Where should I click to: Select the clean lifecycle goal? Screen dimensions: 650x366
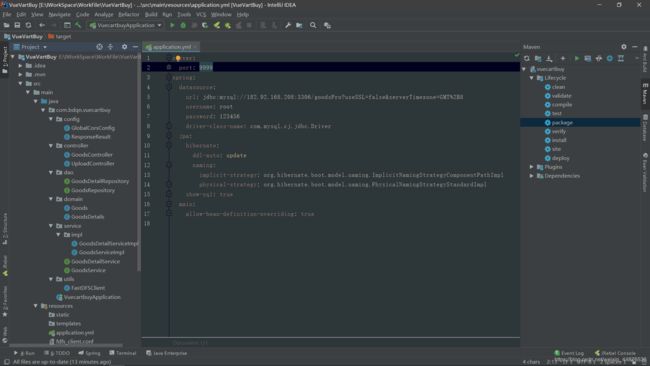click(x=558, y=87)
